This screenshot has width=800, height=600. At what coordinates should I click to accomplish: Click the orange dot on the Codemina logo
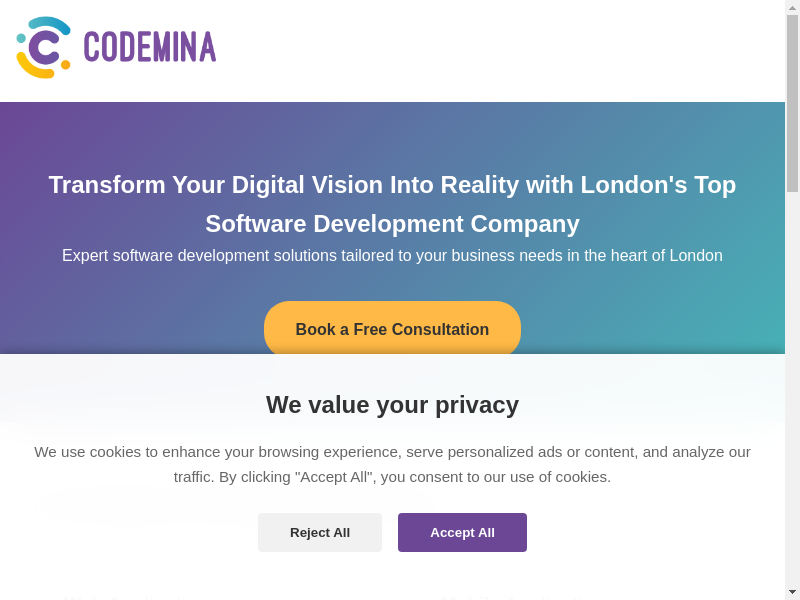coord(65,65)
